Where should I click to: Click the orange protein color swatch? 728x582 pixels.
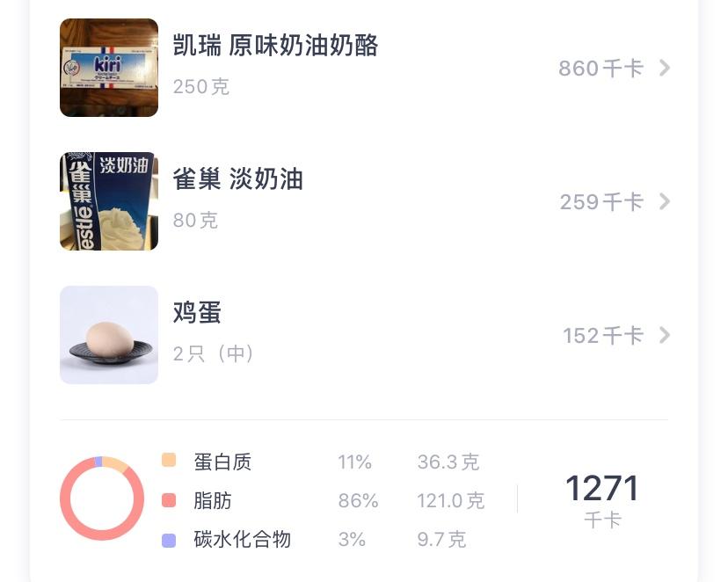point(169,461)
